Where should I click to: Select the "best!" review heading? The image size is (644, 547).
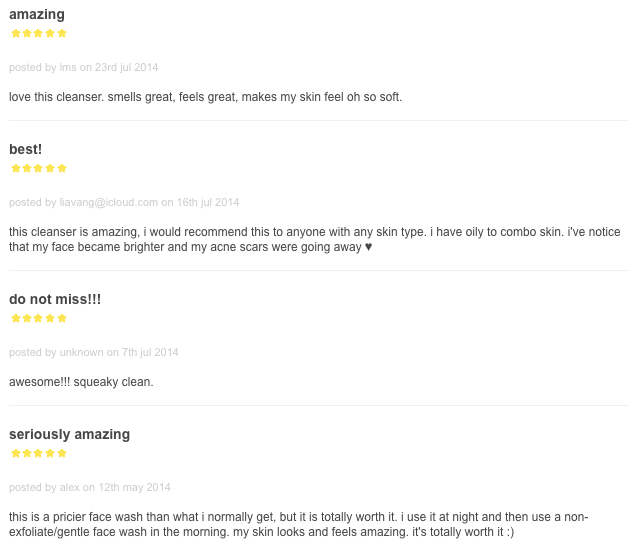coord(25,149)
